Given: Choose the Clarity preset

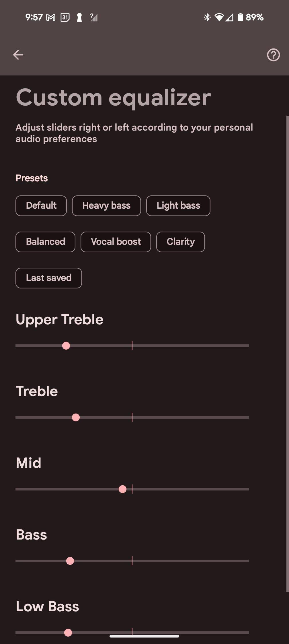Looking at the screenshot, I should 180,242.
